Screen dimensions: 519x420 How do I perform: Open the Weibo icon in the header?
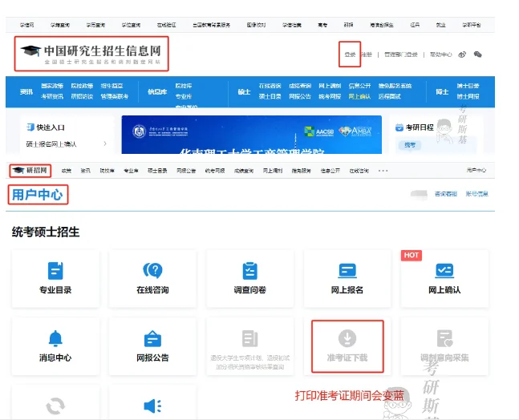(x=462, y=55)
